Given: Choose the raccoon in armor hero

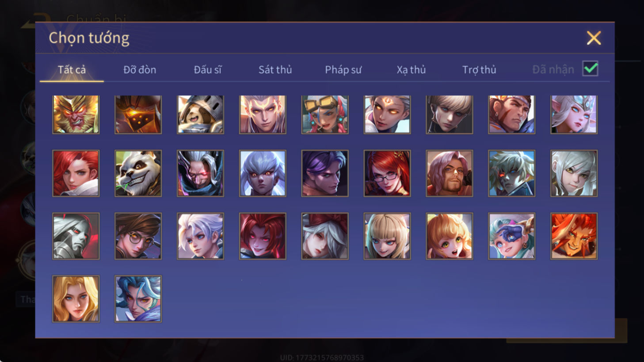Looking at the screenshot, I should click(200, 114).
